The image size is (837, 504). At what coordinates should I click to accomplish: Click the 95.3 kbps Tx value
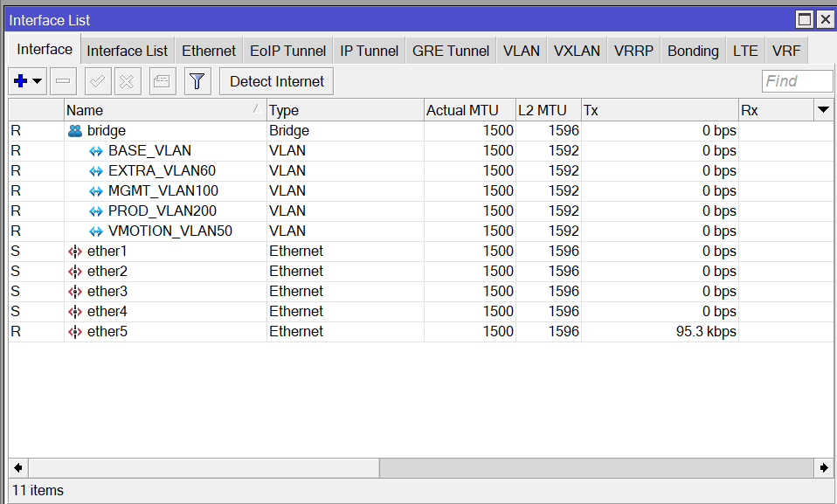[x=706, y=332]
